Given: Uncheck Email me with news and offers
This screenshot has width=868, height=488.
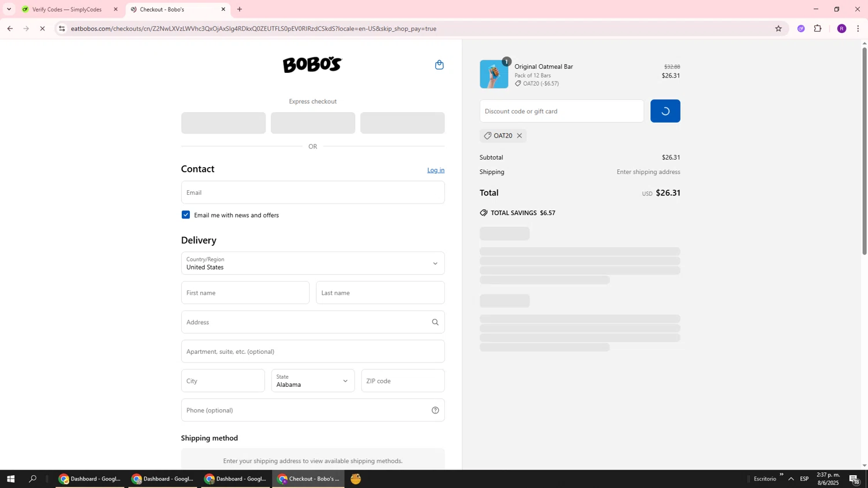Looking at the screenshot, I should pyautogui.click(x=186, y=215).
